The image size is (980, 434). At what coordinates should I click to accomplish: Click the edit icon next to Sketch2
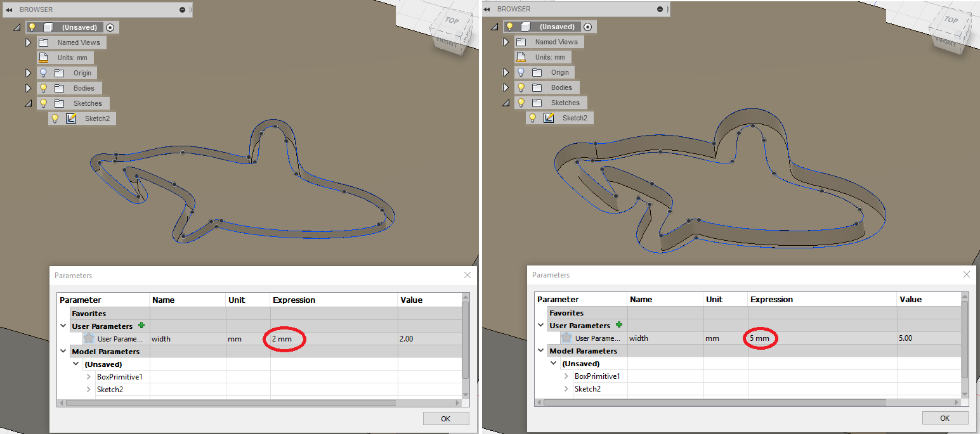pos(71,117)
